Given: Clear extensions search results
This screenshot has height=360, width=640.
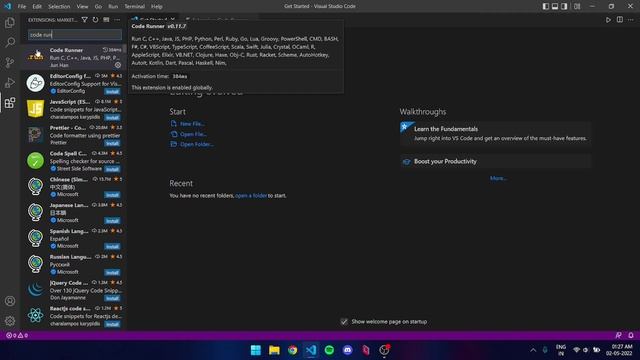Looking at the screenshot, I should (106, 20).
